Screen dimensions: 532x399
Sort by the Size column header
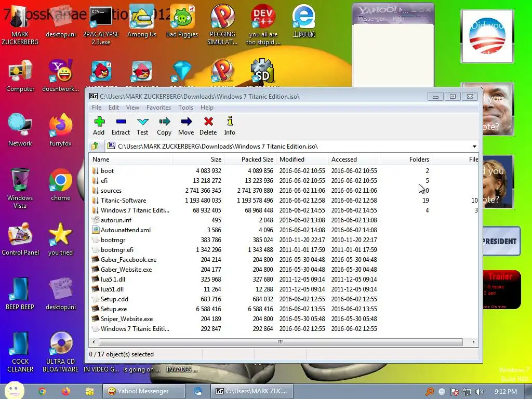pyautogui.click(x=198, y=159)
